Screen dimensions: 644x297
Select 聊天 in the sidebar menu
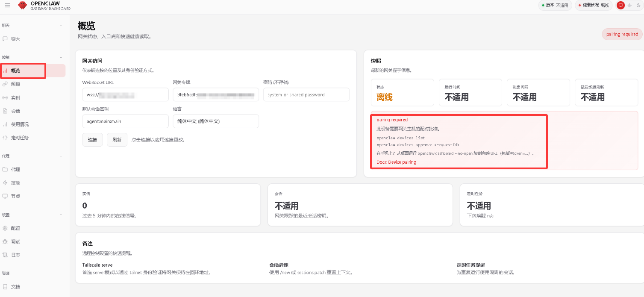pos(15,38)
